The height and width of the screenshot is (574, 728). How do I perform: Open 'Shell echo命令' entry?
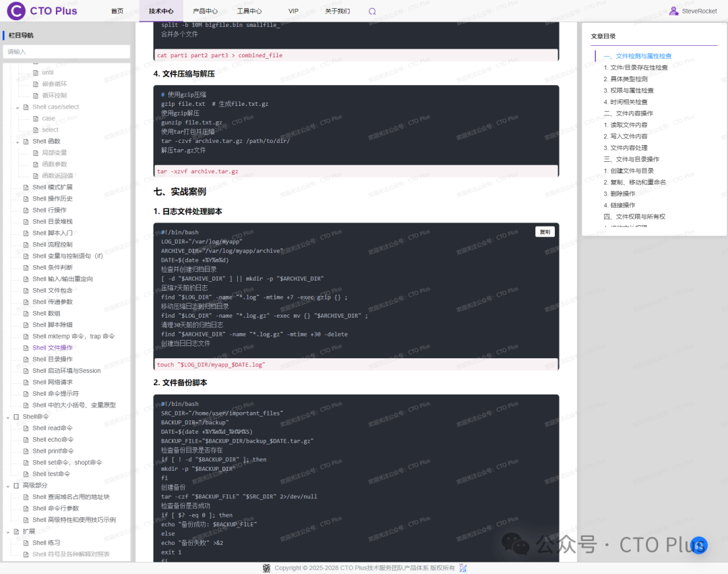[53, 439]
